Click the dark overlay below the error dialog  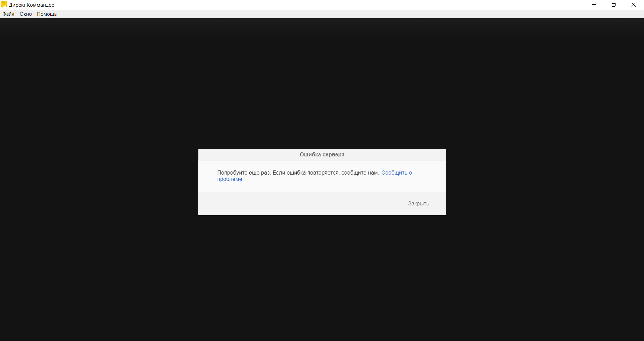[322, 279]
